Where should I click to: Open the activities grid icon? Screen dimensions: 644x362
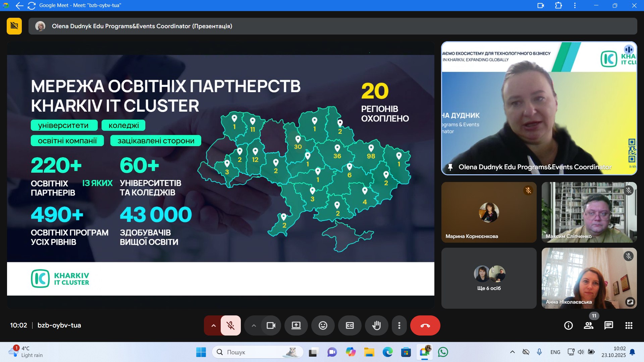click(629, 325)
